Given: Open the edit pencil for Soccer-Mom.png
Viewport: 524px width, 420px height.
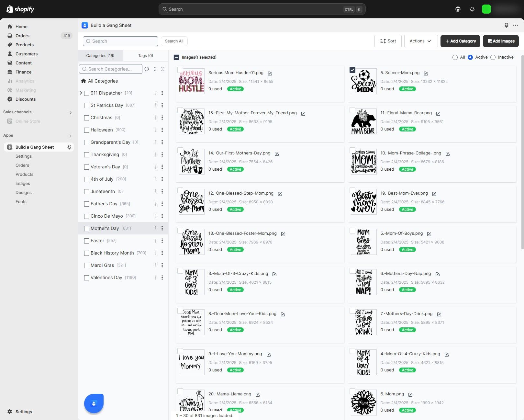Looking at the screenshot, I should [426, 73].
